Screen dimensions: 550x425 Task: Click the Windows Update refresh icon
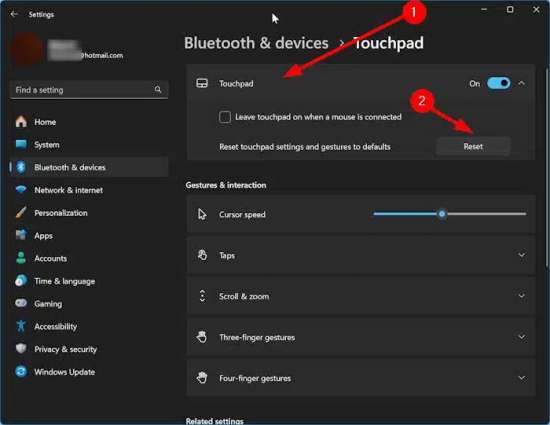(21, 371)
